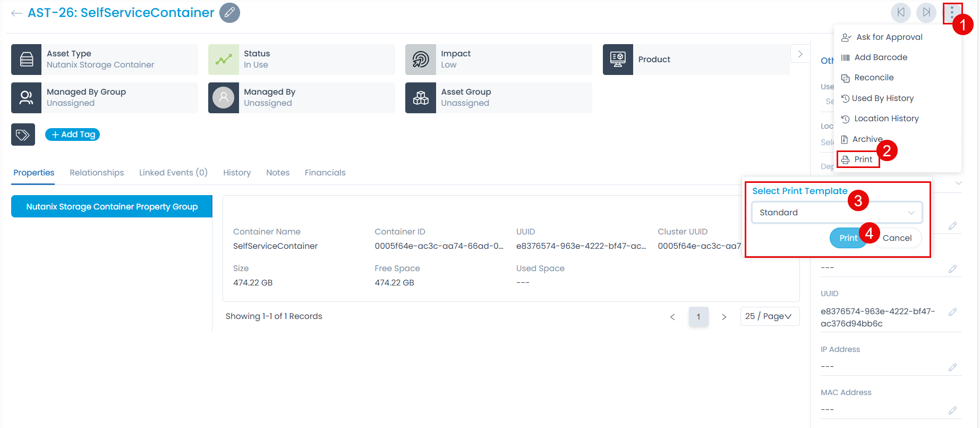The width and height of the screenshot is (980, 428).
Task: Cancel the print template dialog
Action: [x=897, y=238]
